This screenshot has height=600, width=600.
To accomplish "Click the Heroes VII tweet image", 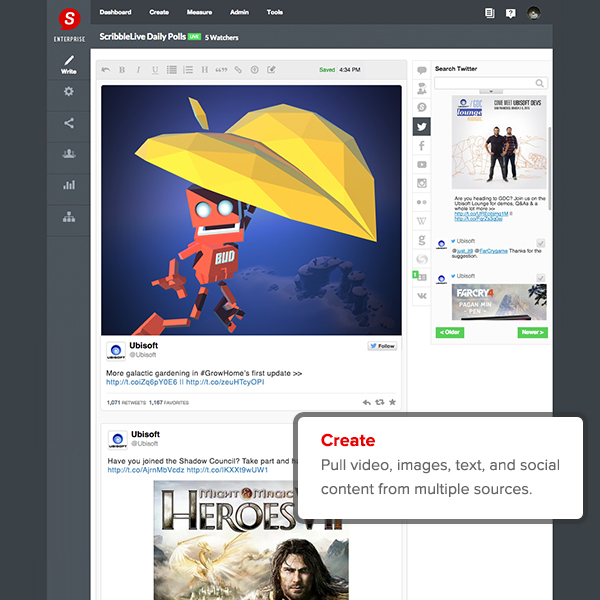I will click(x=251, y=540).
